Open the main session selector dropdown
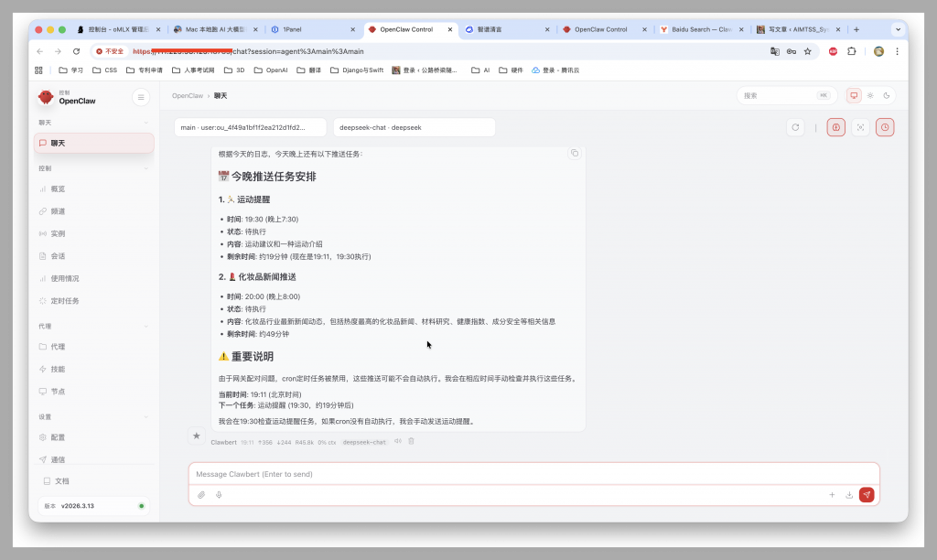937x560 pixels. tap(250, 127)
